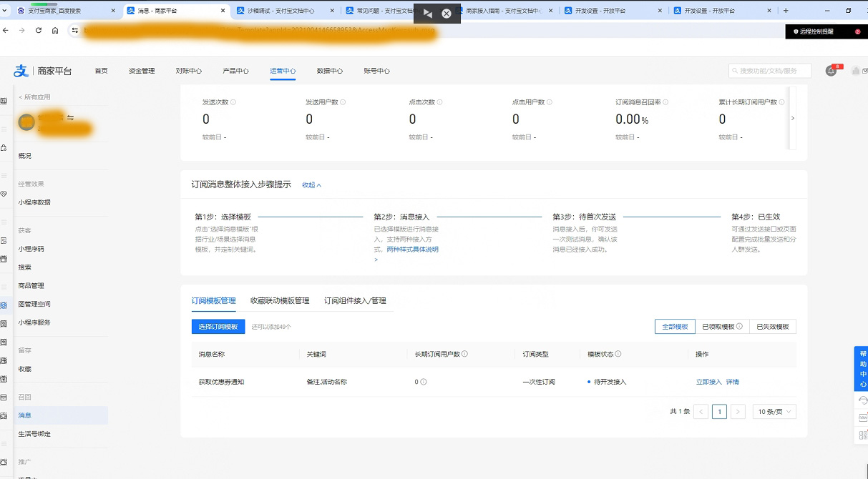
Task: Open 商品管理 in sidebar
Action: [31, 286]
